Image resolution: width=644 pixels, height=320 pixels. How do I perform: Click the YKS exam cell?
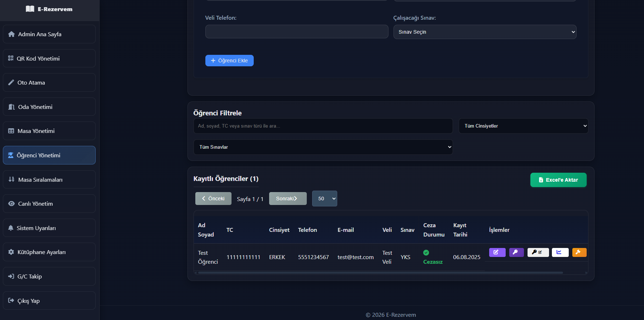coord(405,257)
